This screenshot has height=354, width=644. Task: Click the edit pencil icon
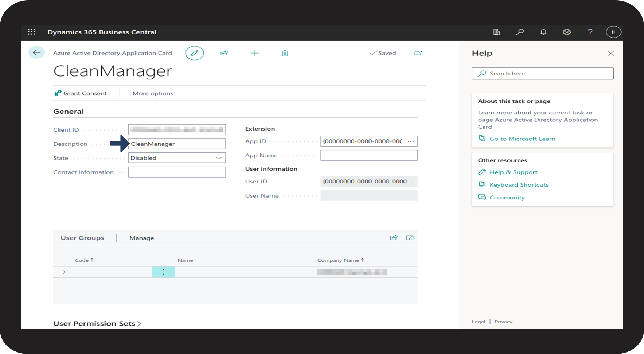tap(195, 53)
